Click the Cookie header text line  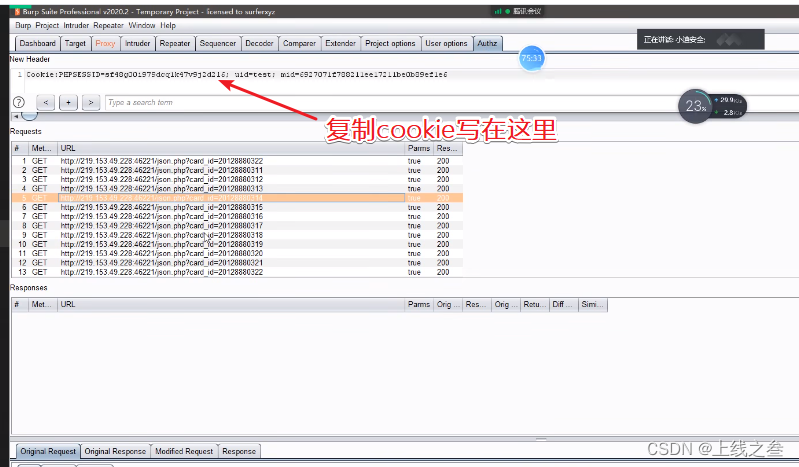point(237,74)
